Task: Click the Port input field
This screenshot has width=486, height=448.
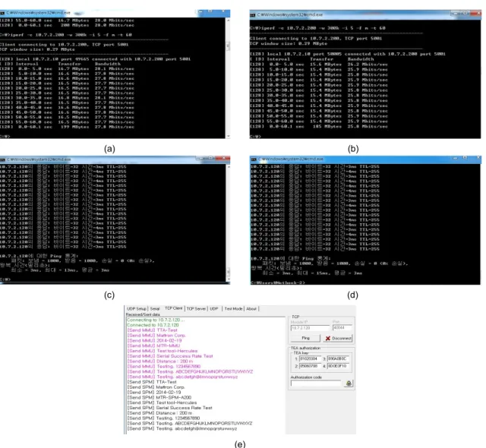Action: coord(342,328)
